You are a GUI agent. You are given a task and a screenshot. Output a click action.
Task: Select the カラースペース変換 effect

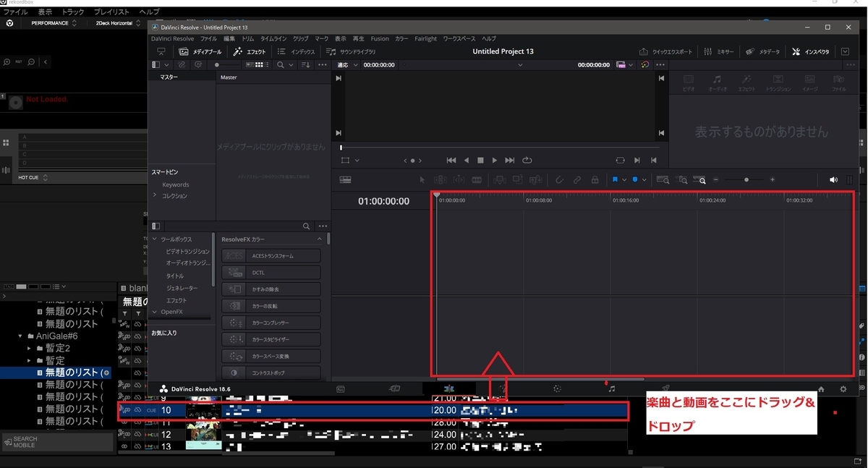[271, 356]
